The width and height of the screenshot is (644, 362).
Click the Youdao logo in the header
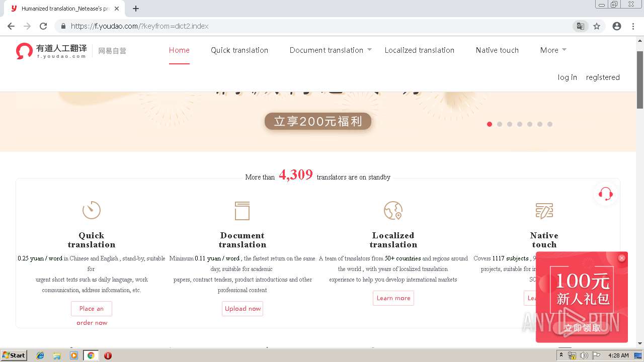[51, 51]
